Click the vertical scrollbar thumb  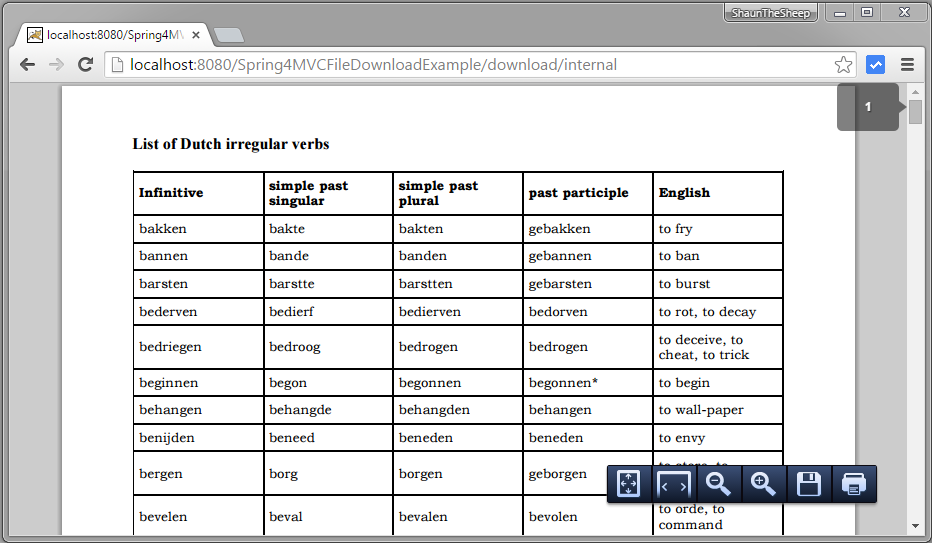915,112
